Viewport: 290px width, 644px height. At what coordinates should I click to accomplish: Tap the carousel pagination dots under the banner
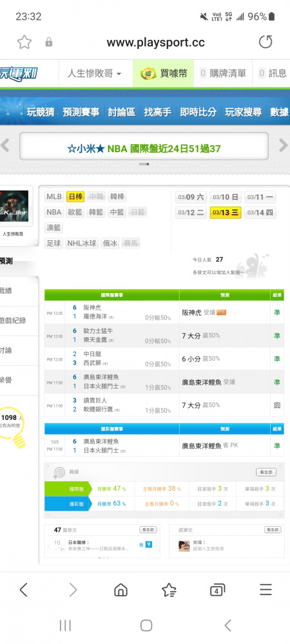144,164
